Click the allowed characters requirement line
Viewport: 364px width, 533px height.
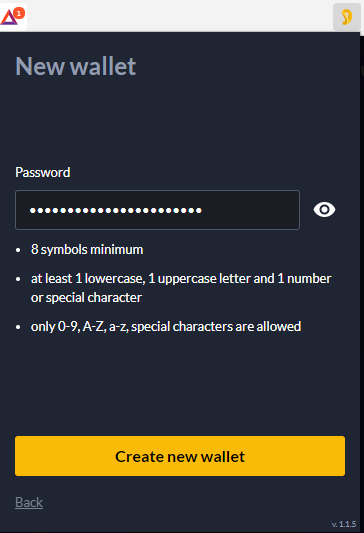[166, 326]
